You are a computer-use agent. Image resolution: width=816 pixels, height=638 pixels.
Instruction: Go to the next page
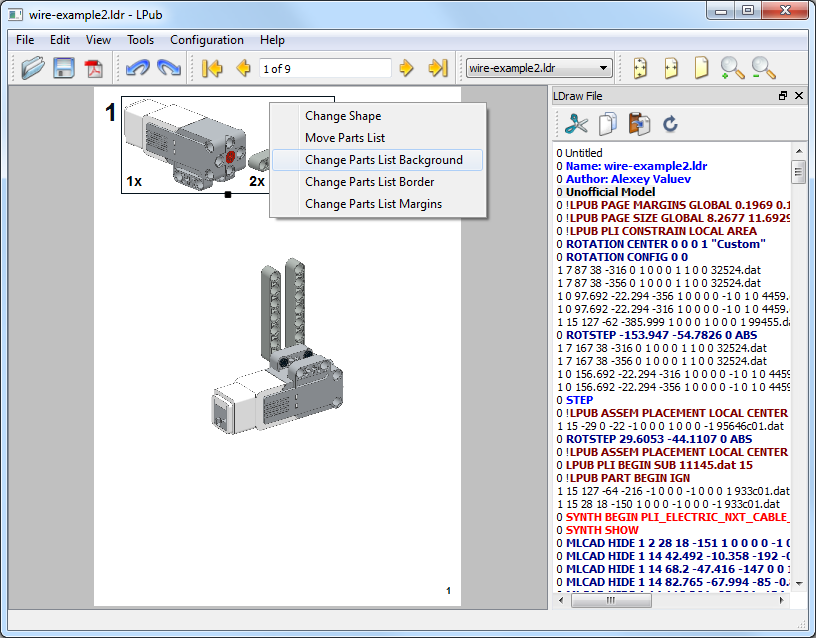coord(406,68)
